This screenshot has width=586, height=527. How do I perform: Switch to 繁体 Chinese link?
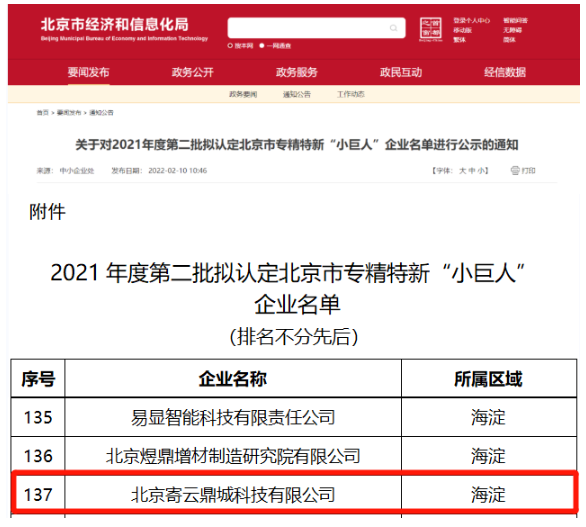click(x=460, y=40)
